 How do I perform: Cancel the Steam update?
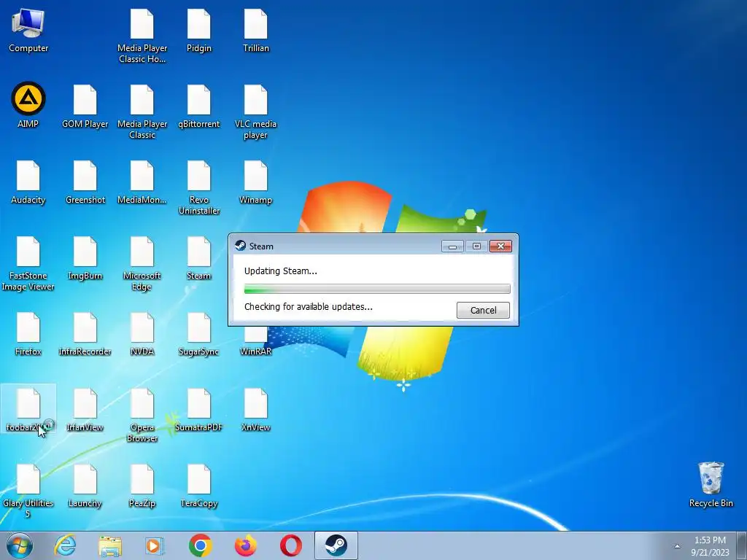tap(483, 310)
